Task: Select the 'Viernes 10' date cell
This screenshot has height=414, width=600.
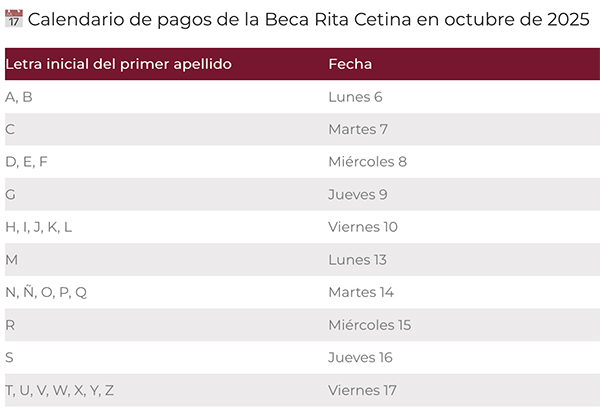Action: click(362, 227)
